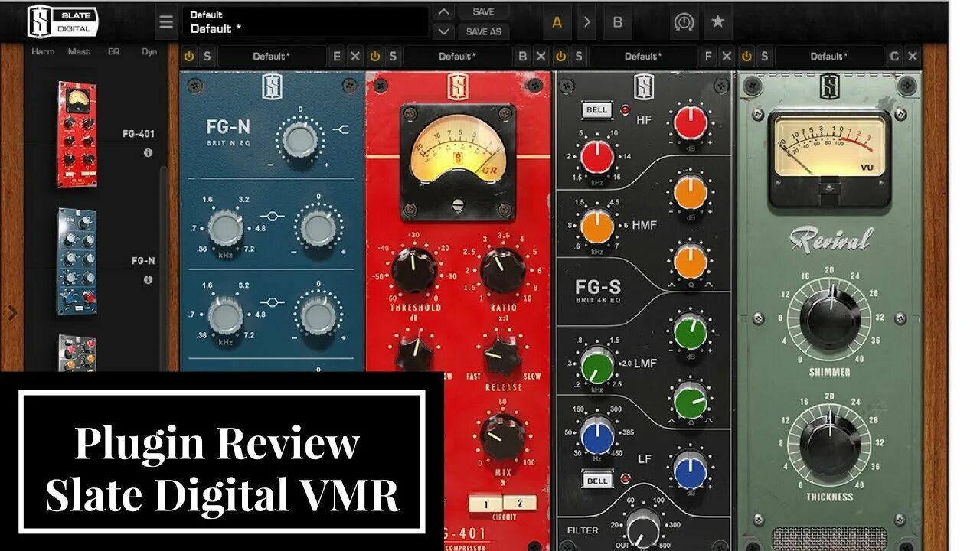
Task: Click slot letter C above Revival module
Action: coord(893,56)
